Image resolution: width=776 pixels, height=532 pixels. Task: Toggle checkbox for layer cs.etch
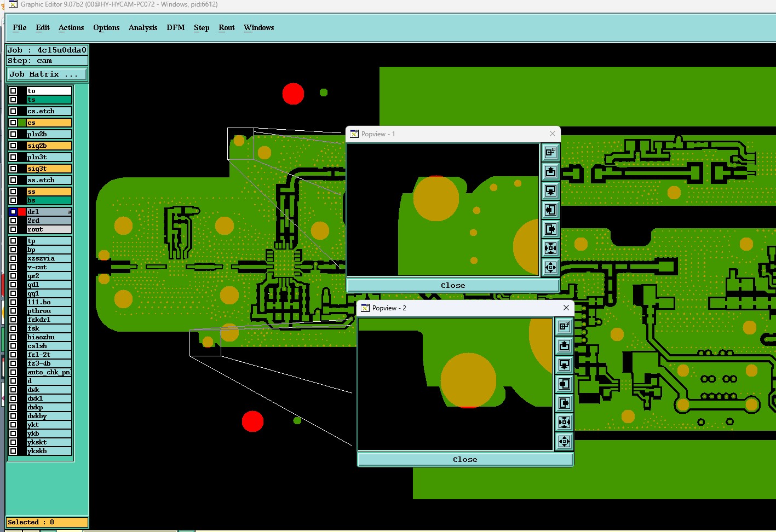[x=13, y=111]
